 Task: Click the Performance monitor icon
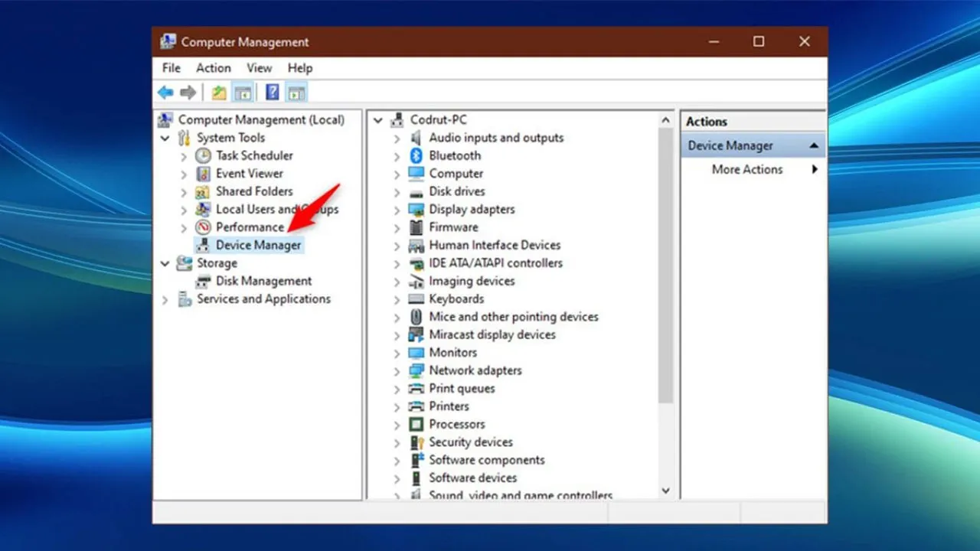(x=203, y=227)
